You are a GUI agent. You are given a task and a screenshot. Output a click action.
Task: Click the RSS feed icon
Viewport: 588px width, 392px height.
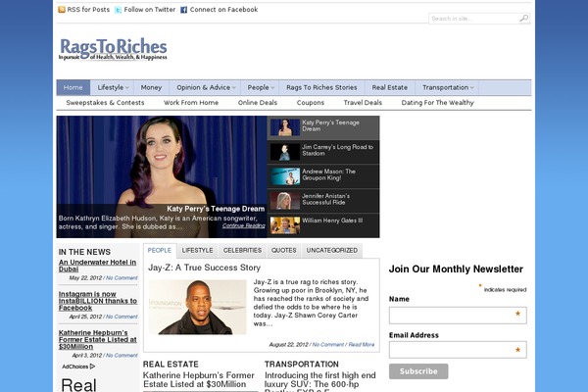click(62, 10)
